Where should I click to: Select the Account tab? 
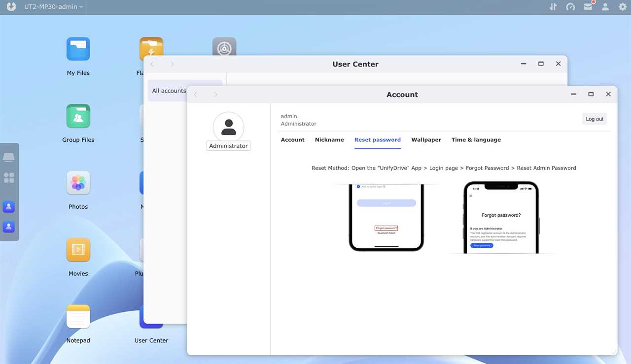click(293, 140)
